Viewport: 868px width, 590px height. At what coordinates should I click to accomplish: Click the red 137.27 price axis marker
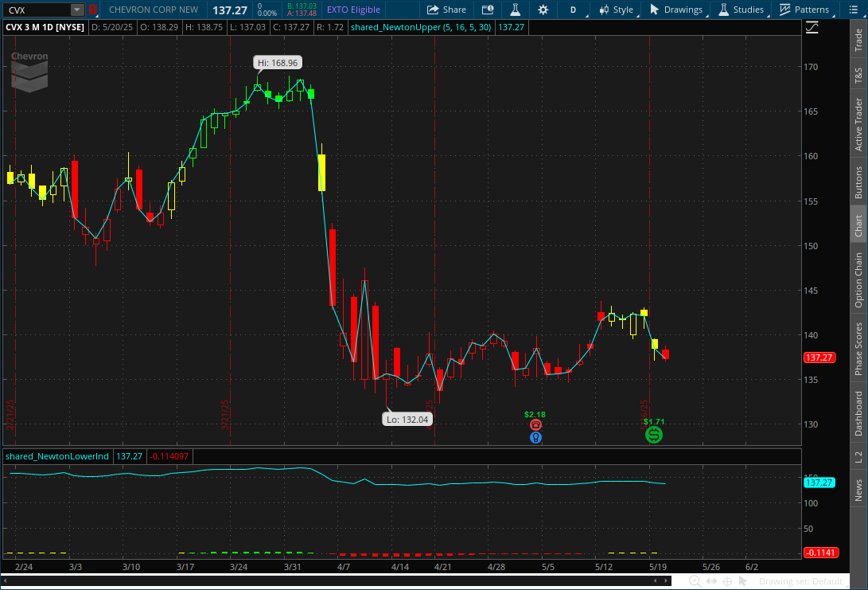(819, 358)
